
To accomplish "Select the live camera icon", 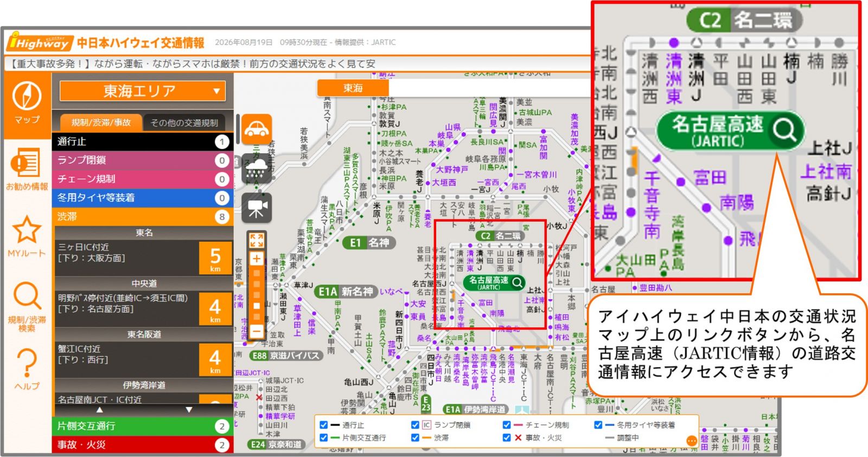I will [x=257, y=208].
